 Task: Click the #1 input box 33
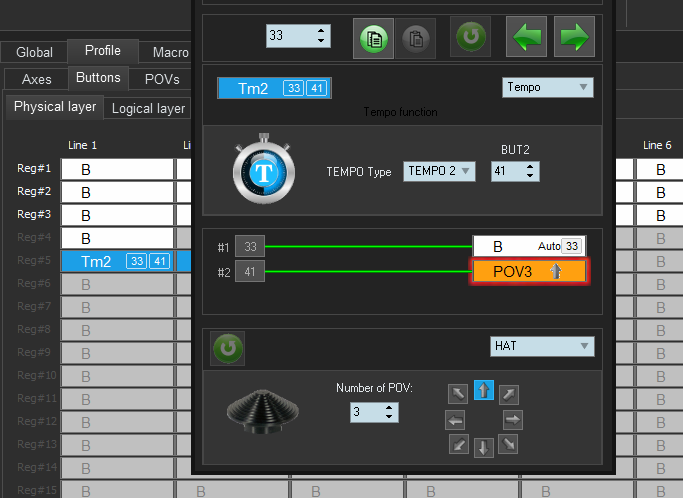click(250, 247)
